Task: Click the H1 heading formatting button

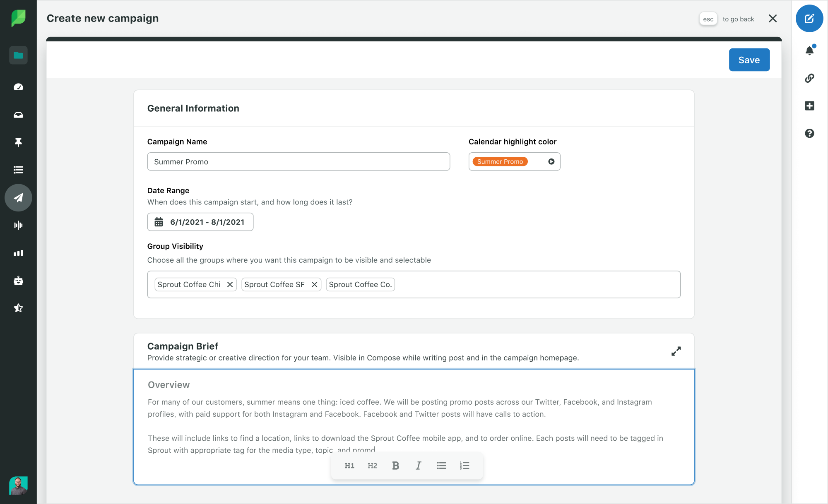Action: (x=349, y=466)
